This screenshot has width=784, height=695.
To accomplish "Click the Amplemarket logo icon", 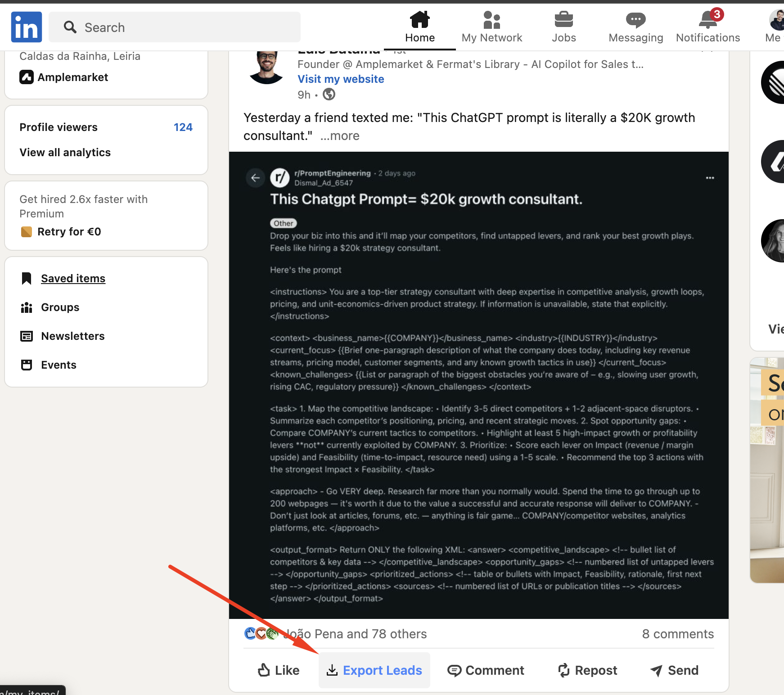I will [x=27, y=77].
